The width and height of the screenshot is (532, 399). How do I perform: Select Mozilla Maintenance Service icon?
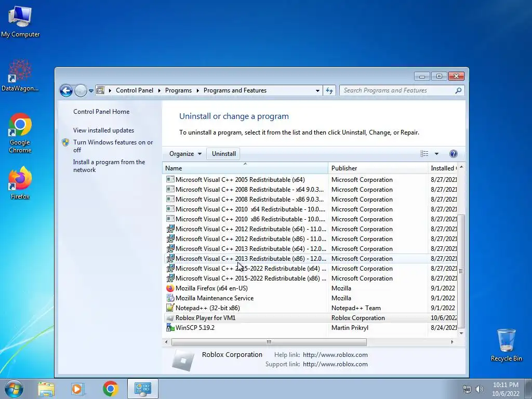coord(170,298)
